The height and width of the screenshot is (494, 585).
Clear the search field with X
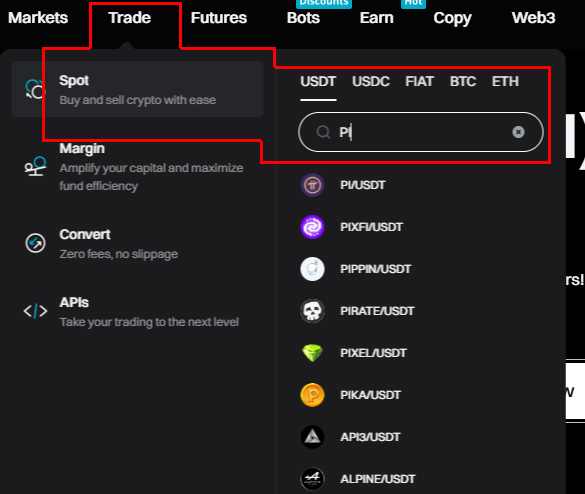(x=518, y=132)
